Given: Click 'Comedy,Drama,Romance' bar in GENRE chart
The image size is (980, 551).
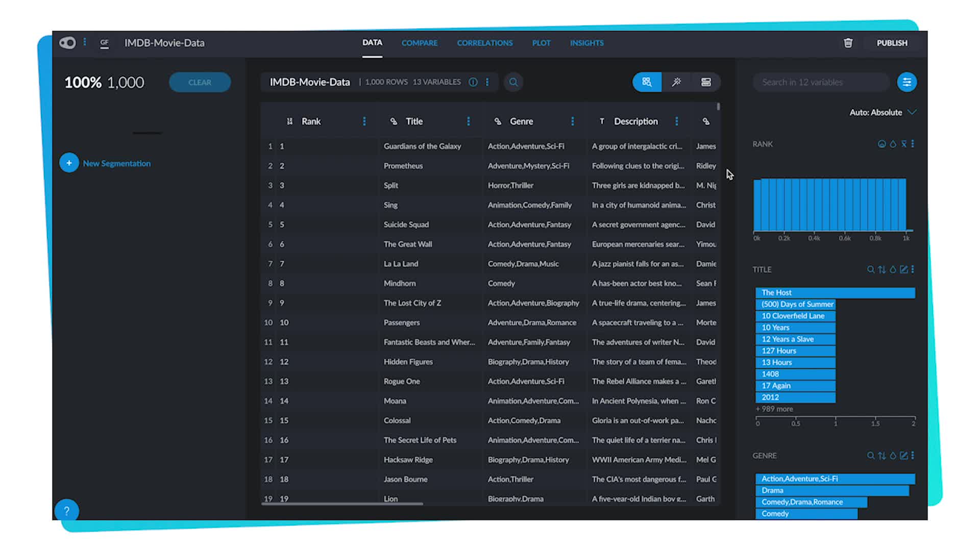Looking at the screenshot, I should coord(811,502).
